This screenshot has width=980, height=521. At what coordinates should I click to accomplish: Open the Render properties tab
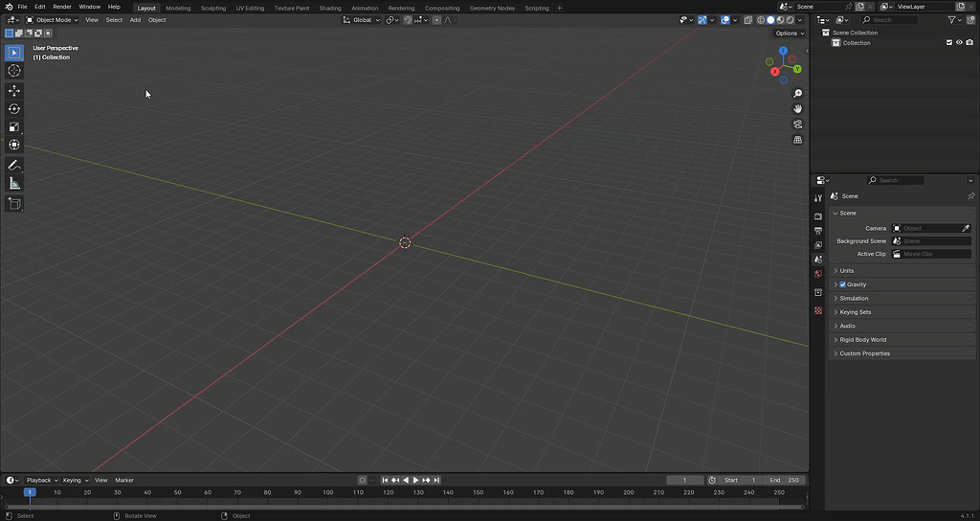818,215
